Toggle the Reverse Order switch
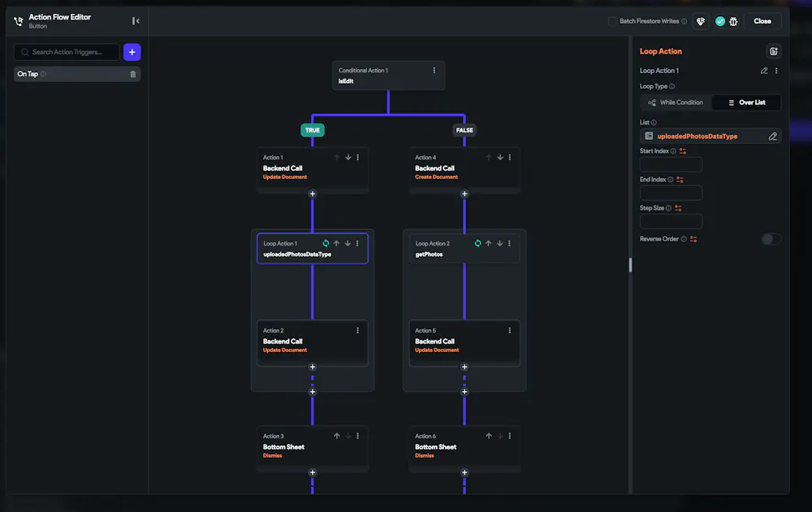Image resolution: width=812 pixels, height=512 pixels. (x=771, y=239)
